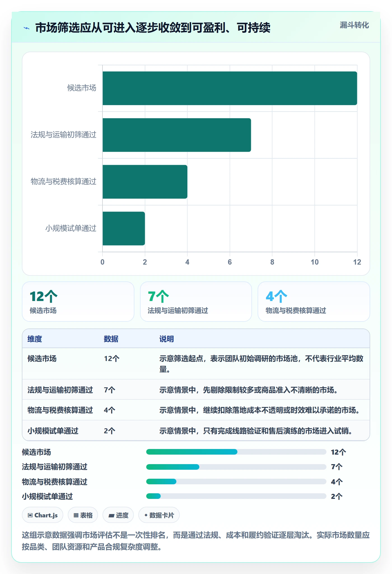The image size is (392, 574).
Task: Click the 数据 table column header
Action: point(111,339)
